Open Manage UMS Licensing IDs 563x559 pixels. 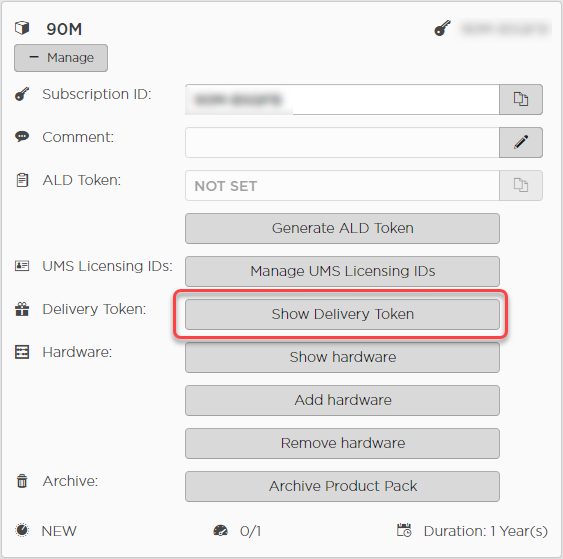click(x=342, y=271)
